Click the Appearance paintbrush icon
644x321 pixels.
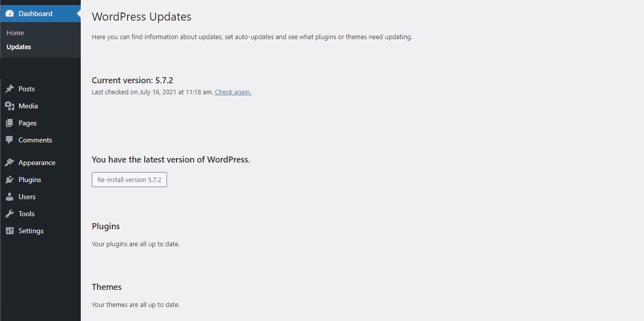pyautogui.click(x=10, y=163)
